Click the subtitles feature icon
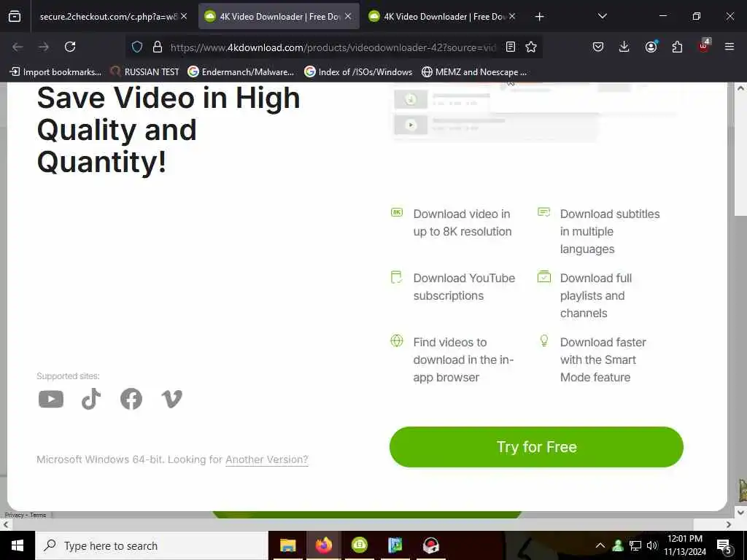This screenshot has height=560, width=747. (x=543, y=212)
